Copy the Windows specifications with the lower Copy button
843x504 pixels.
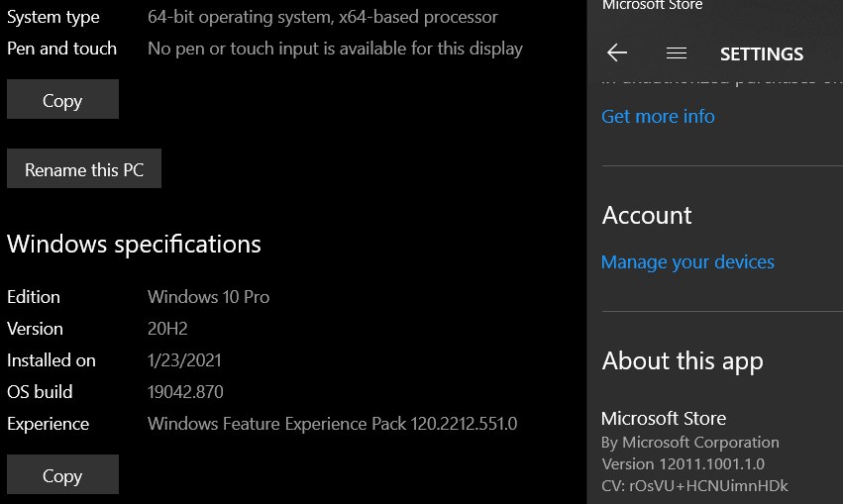(x=62, y=474)
